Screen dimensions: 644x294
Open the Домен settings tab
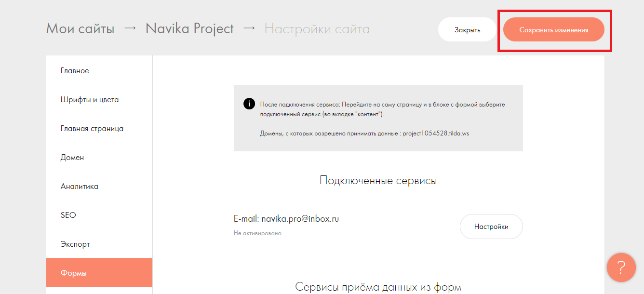tap(72, 158)
